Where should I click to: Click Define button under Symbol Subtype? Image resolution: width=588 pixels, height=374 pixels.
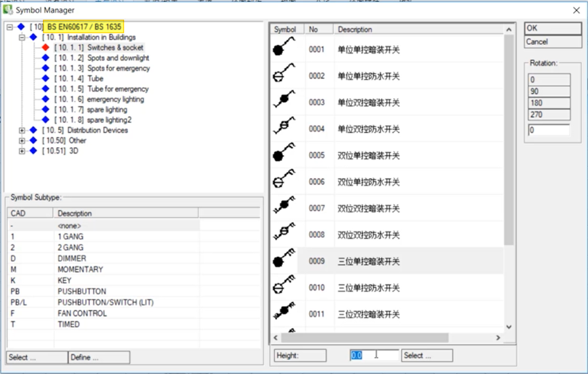(x=99, y=358)
